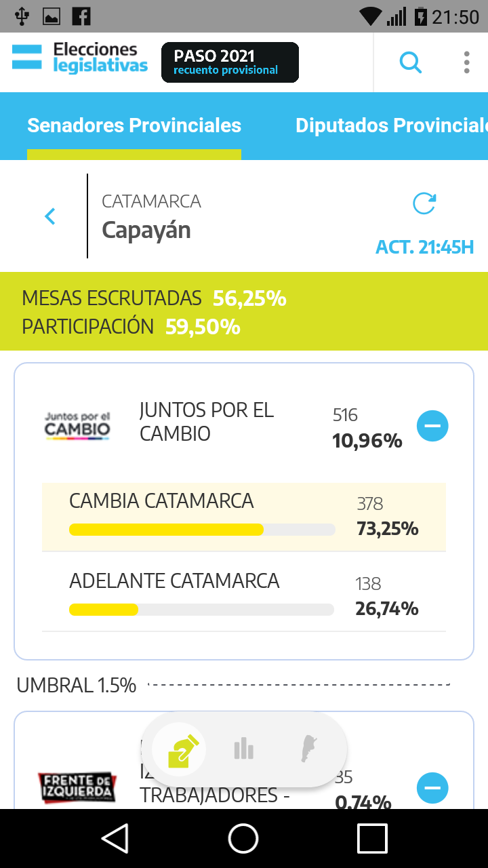Open the three-dot overflow menu
The image size is (488, 868).
pyautogui.click(x=466, y=62)
